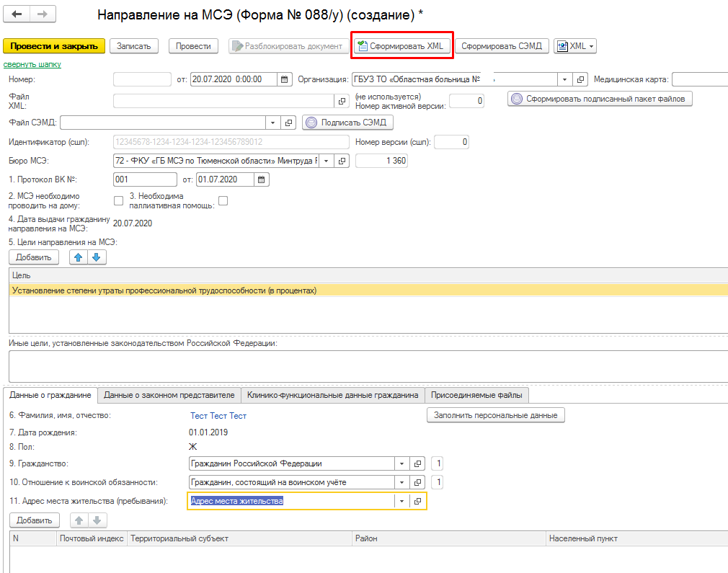Open the Клинико-функциональные данные гражданина tab
Viewport: 728px width, 573px height.
tap(332, 395)
